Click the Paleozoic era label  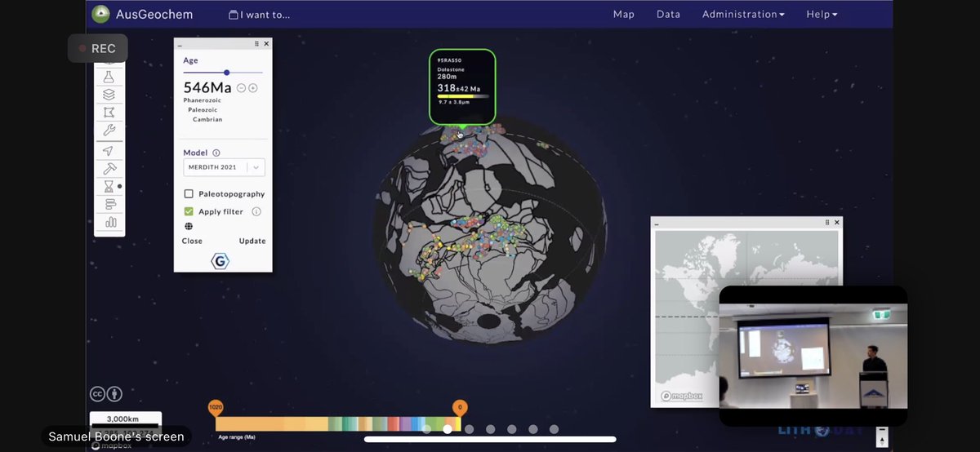point(204,109)
